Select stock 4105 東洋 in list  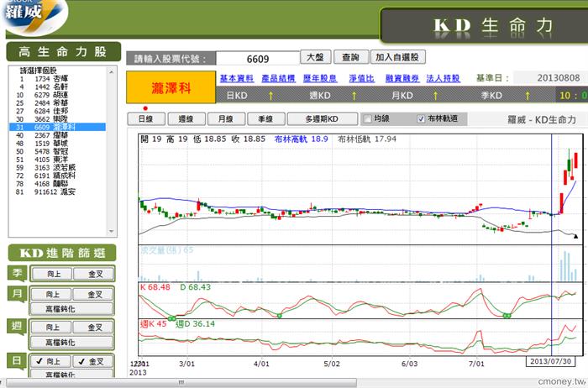click(x=57, y=160)
